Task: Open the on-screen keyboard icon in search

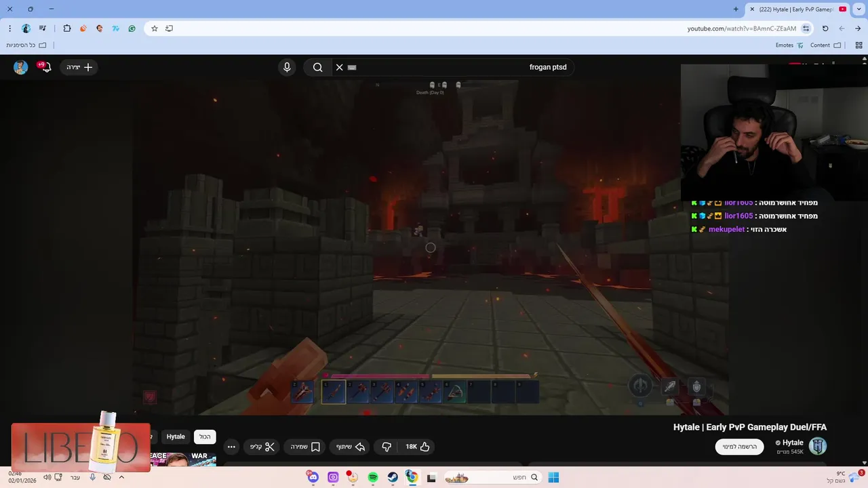Action: 352,67
